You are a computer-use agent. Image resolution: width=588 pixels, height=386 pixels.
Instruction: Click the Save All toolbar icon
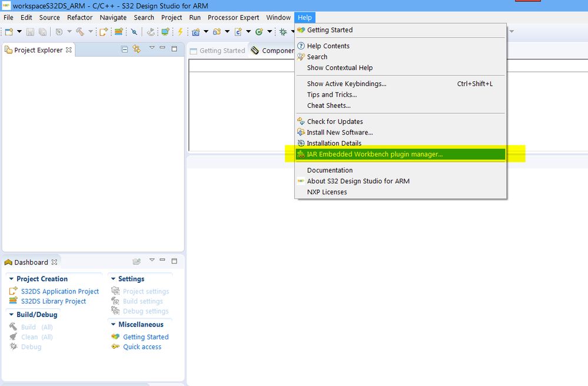tap(43, 32)
